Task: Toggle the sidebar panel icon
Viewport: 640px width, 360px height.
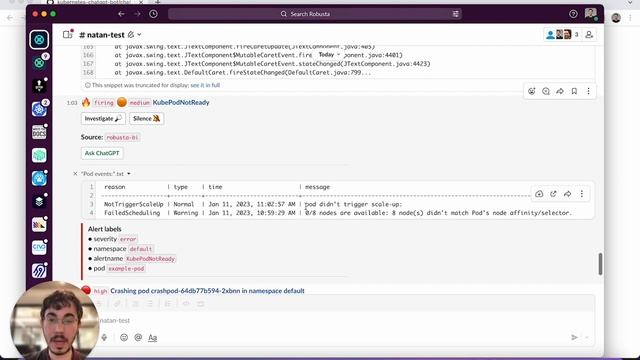Action: [x=67, y=35]
